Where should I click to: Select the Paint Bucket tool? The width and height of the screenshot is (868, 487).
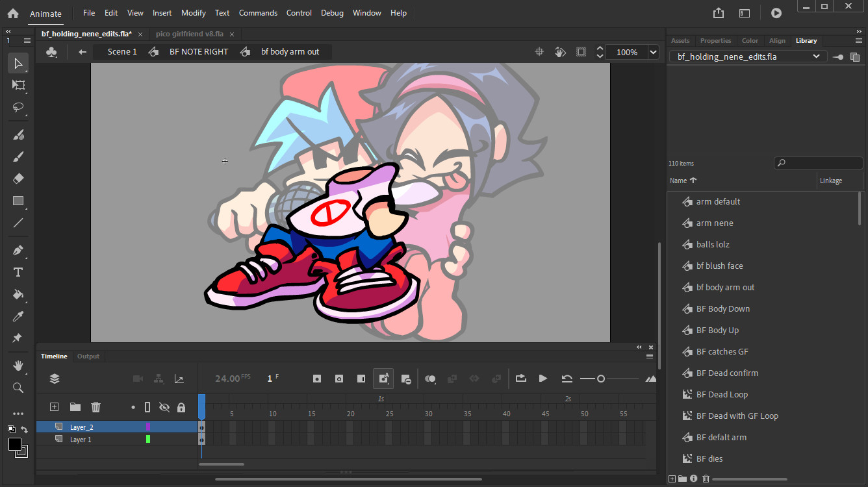[18, 294]
